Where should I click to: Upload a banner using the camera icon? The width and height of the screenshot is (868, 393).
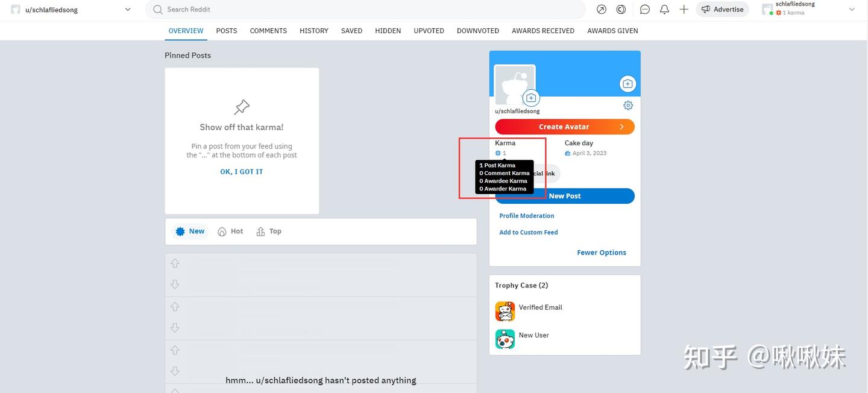[x=627, y=84]
